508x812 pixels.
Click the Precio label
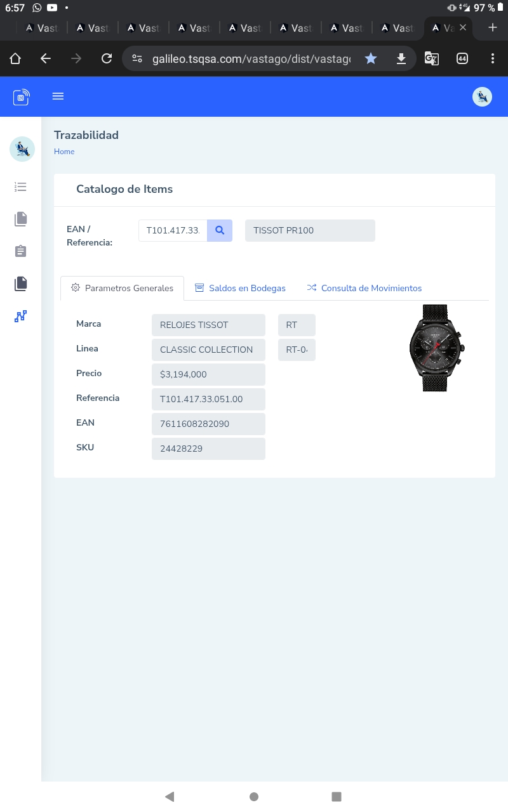(89, 373)
